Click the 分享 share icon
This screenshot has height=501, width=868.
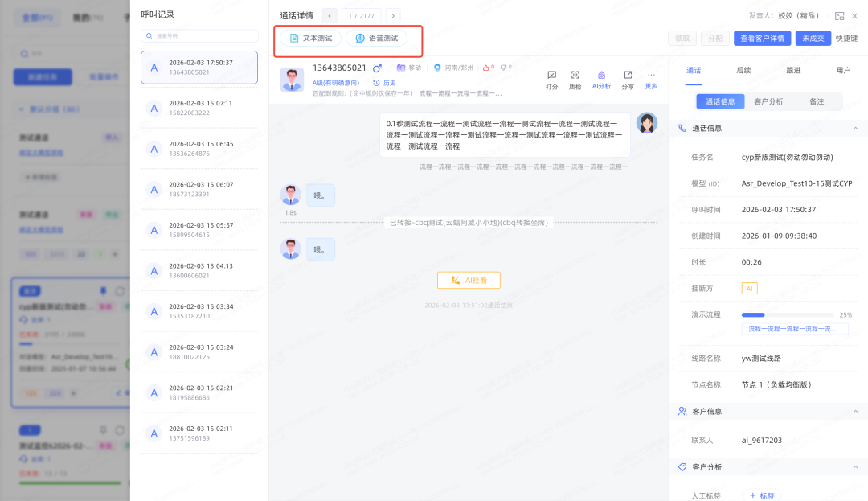tap(628, 75)
